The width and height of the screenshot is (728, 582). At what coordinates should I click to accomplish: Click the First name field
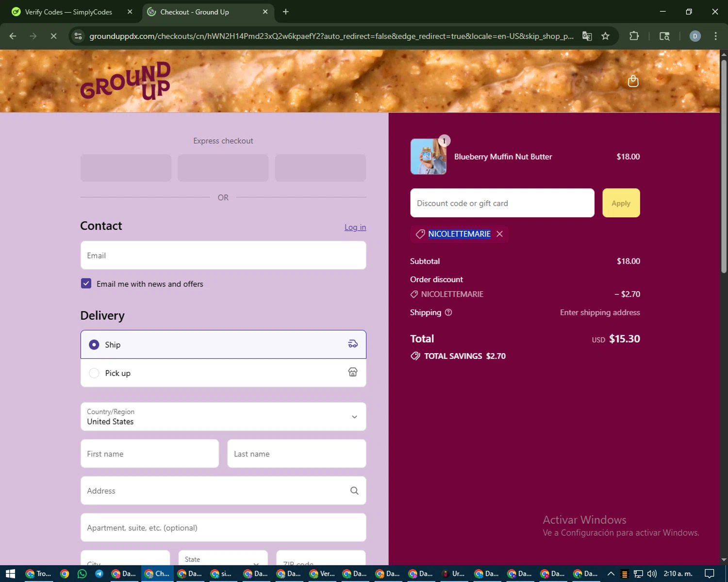149,453
